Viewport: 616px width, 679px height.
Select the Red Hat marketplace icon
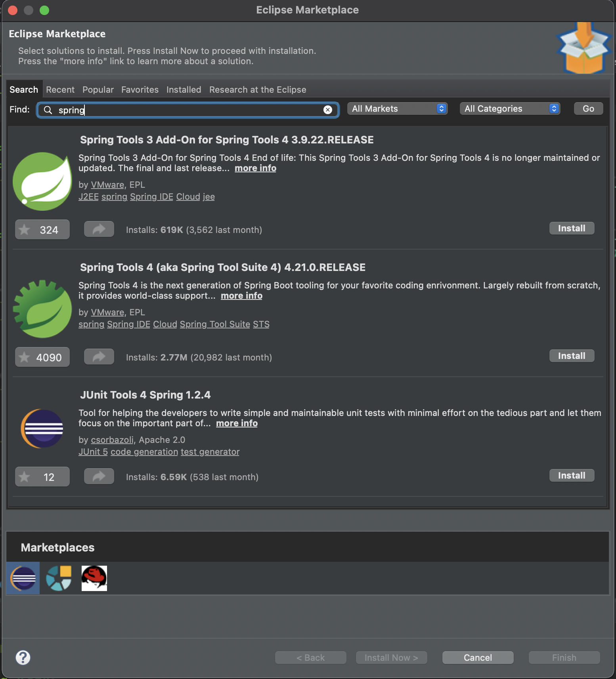pyautogui.click(x=94, y=578)
